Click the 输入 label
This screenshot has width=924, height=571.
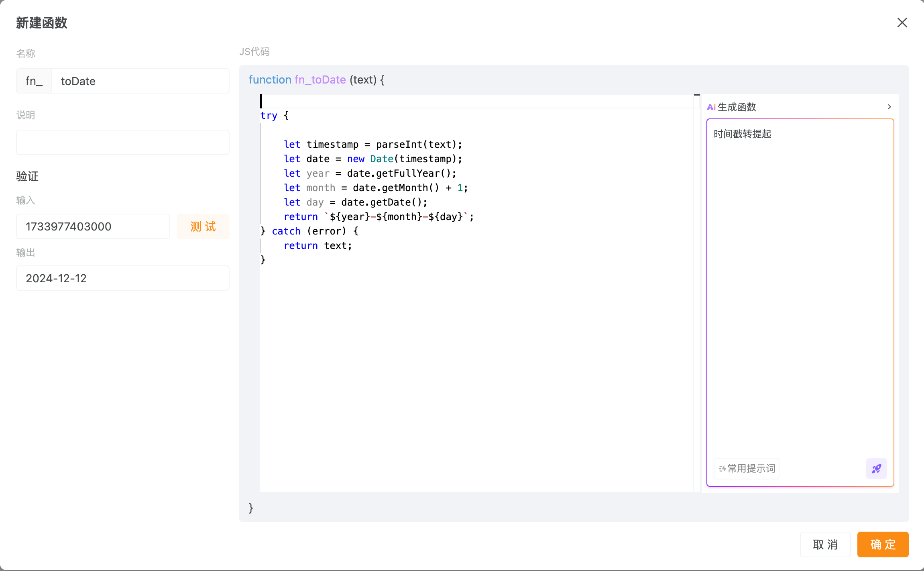26,200
